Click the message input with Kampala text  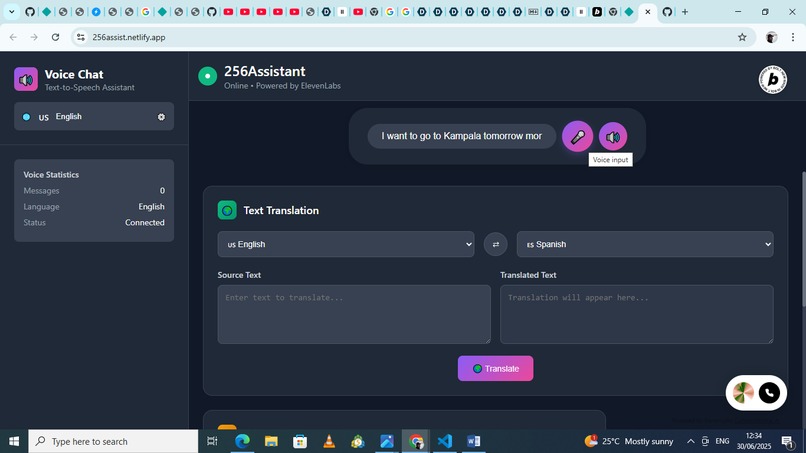pos(462,136)
